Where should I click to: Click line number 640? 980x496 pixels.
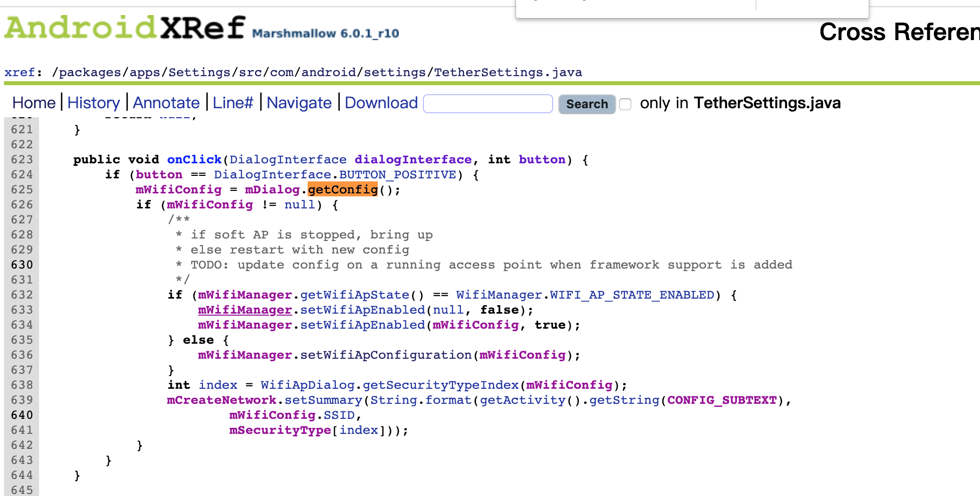22,415
